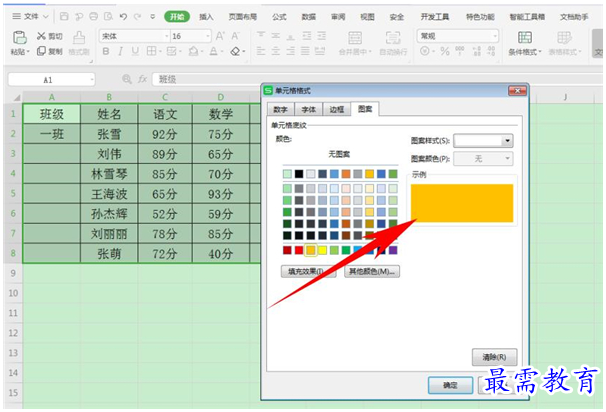Increase font size with A+ icon

click(220, 36)
